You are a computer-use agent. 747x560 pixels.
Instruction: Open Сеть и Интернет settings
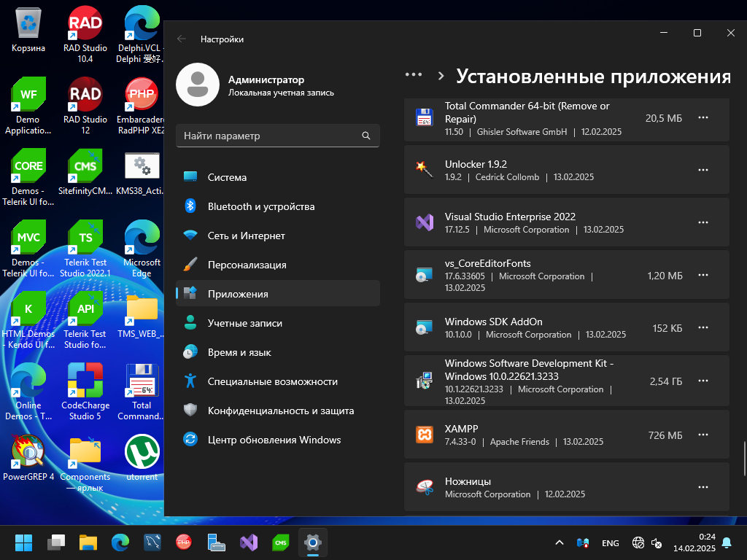coord(278,236)
